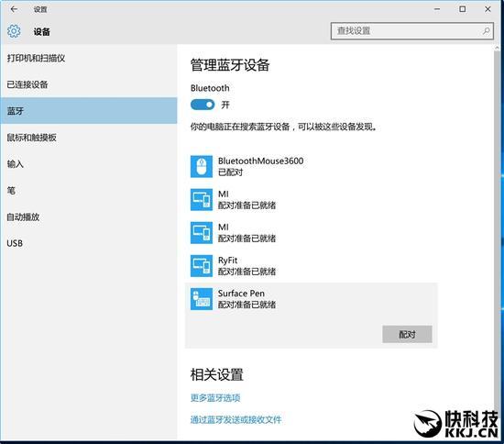Minimize the Settings window

point(437,9)
